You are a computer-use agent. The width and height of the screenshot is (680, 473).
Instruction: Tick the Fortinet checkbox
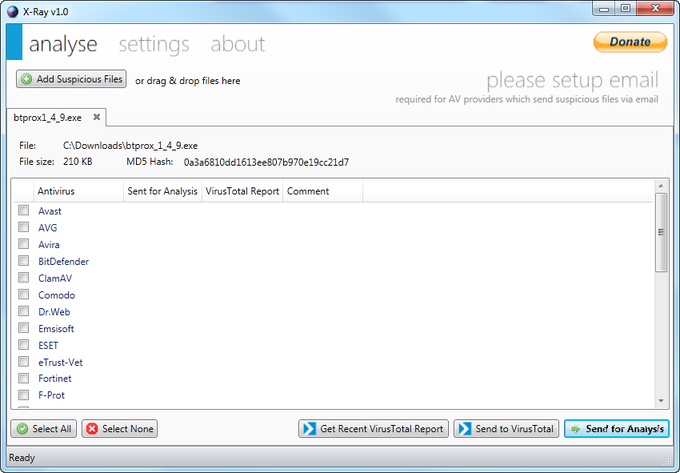23,378
